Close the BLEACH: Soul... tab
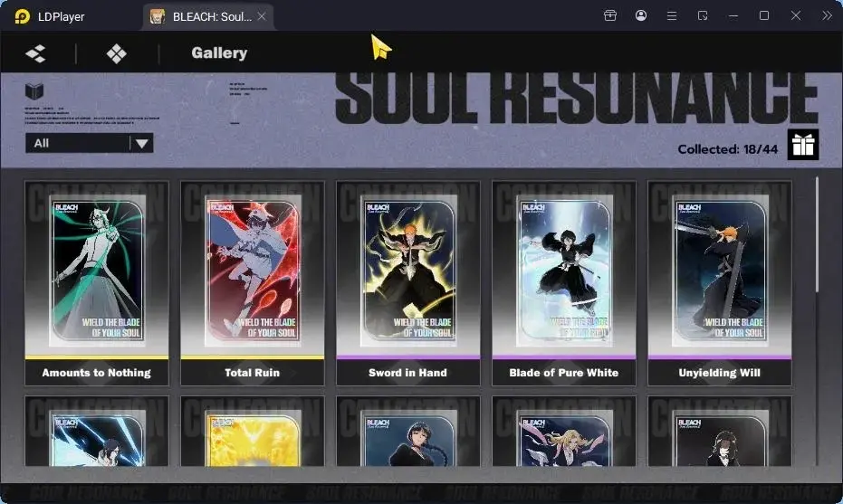The height and width of the screenshot is (504, 843). tap(262, 16)
